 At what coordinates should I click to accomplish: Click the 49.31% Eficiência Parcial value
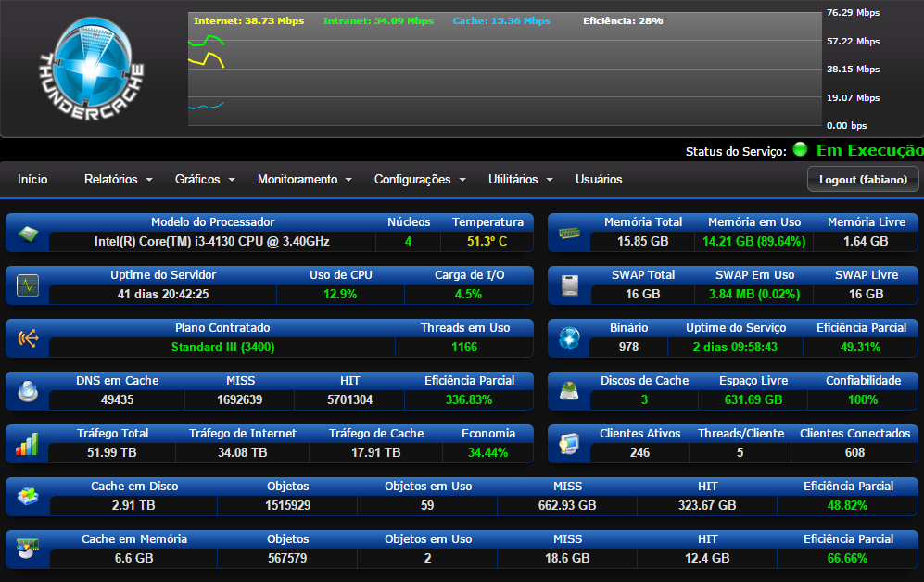tap(860, 347)
